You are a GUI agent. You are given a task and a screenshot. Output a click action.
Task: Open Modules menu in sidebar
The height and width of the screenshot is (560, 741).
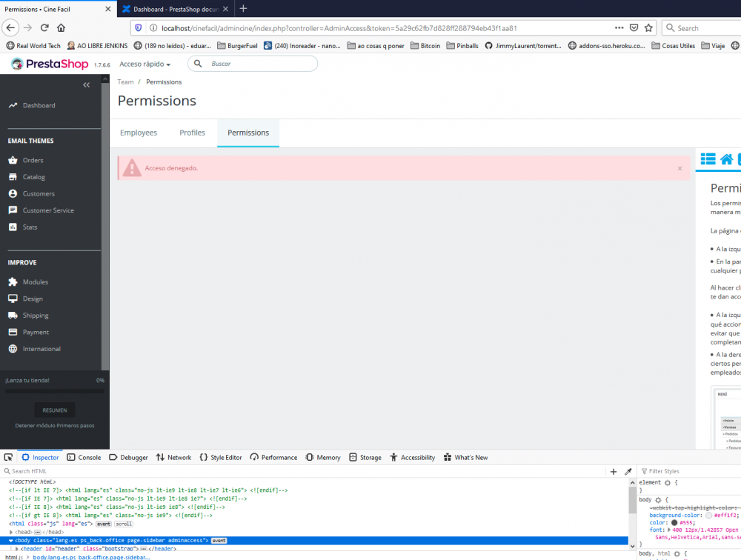36,281
